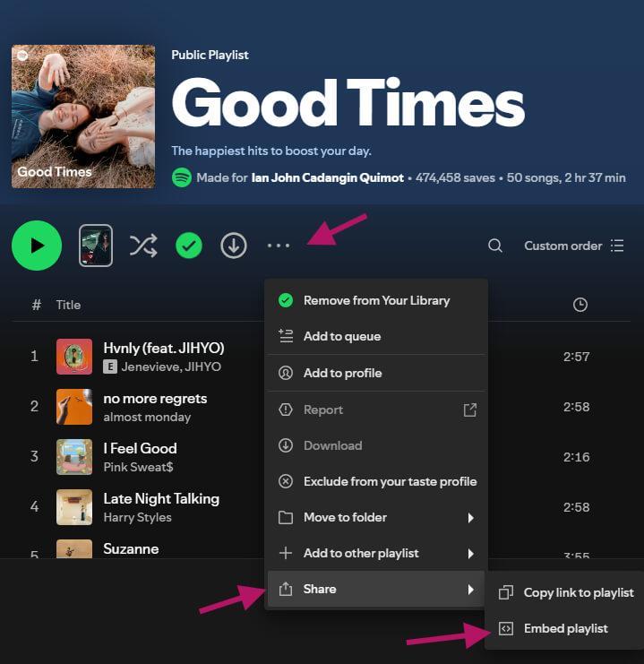Viewport: 644px width, 664px height.
Task: Click Late Night Talking album art
Action: pyautogui.click(x=74, y=507)
